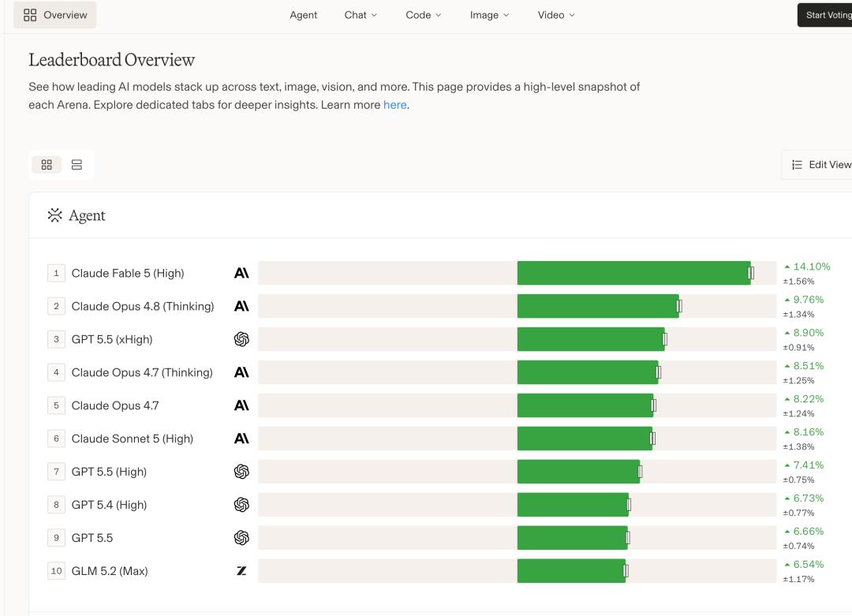The width and height of the screenshot is (852, 616).
Task: Open the Video dropdown menu
Action: (x=556, y=15)
